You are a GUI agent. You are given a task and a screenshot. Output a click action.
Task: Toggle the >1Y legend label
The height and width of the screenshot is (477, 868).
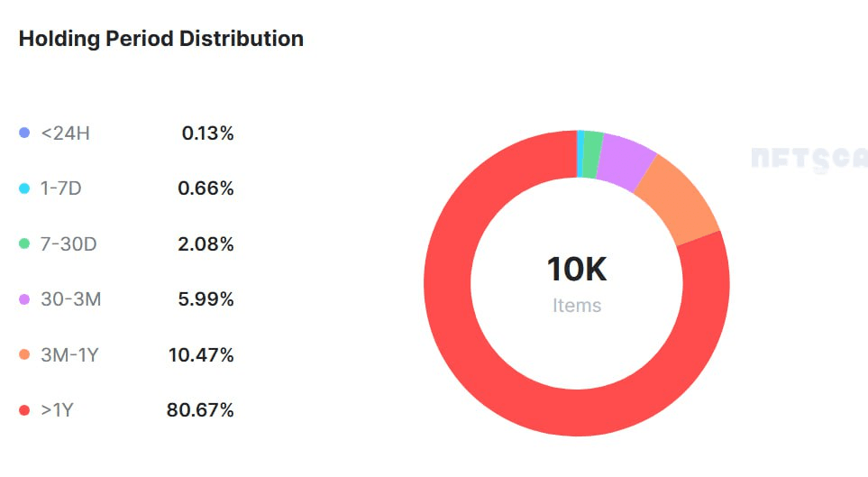point(57,410)
